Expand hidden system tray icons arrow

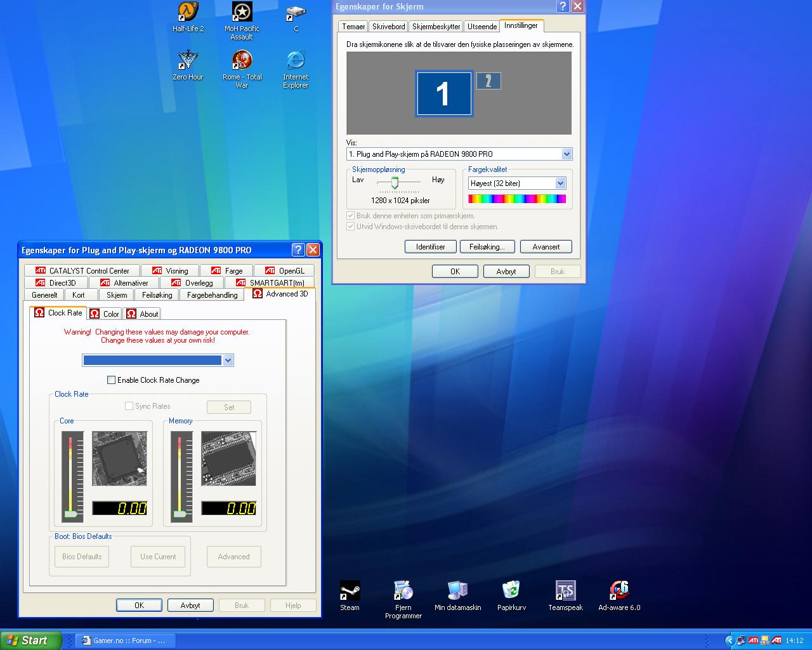pyautogui.click(x=730, y=640)
